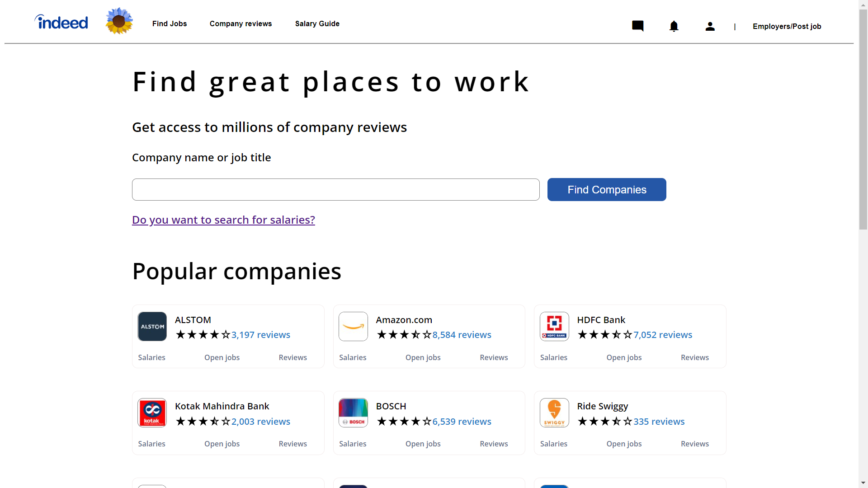Follow the search for salaries link
The width and height of the screenshot is (868, 488).
(223, 220)
